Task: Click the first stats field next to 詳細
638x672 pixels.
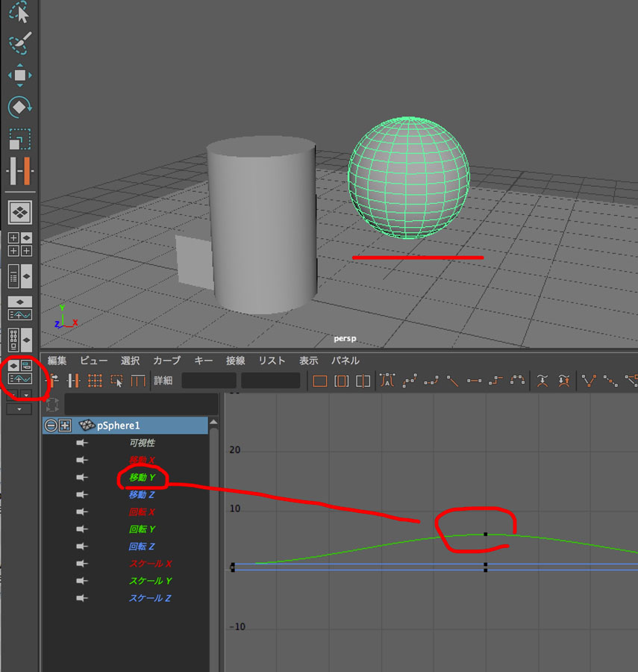Action: coord(209,381)
